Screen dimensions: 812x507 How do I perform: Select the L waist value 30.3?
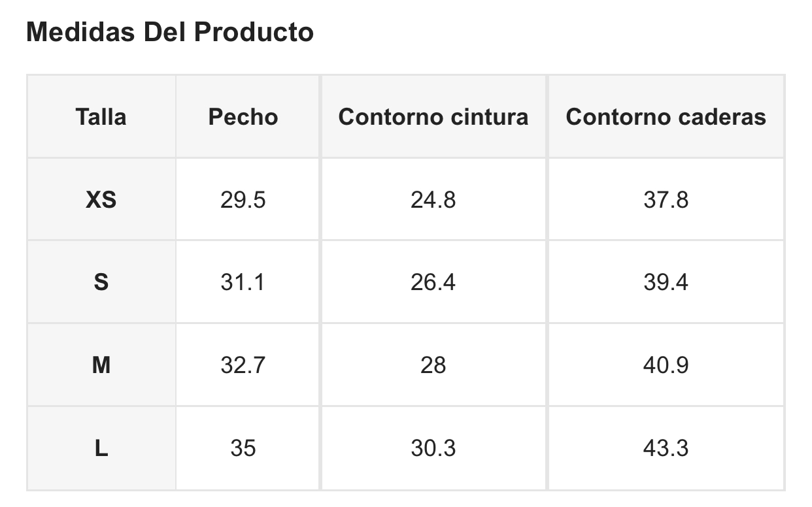click(433, 448)
